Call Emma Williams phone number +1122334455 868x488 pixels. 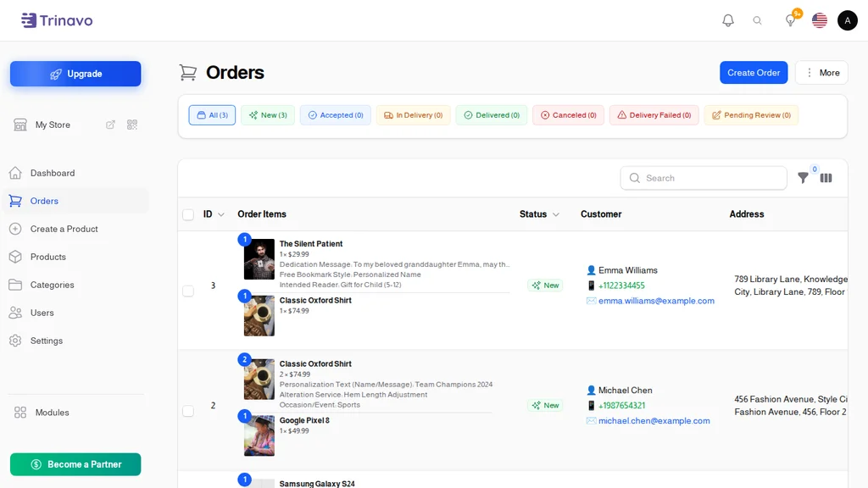(621, 286)
